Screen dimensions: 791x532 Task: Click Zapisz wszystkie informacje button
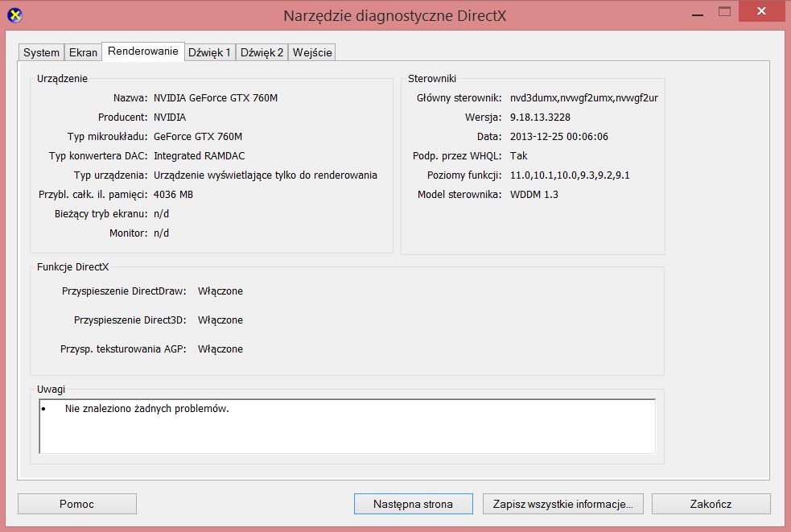(x=563, y=504)
